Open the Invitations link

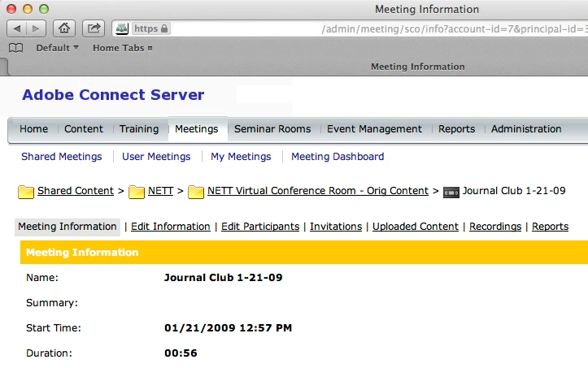336,227
